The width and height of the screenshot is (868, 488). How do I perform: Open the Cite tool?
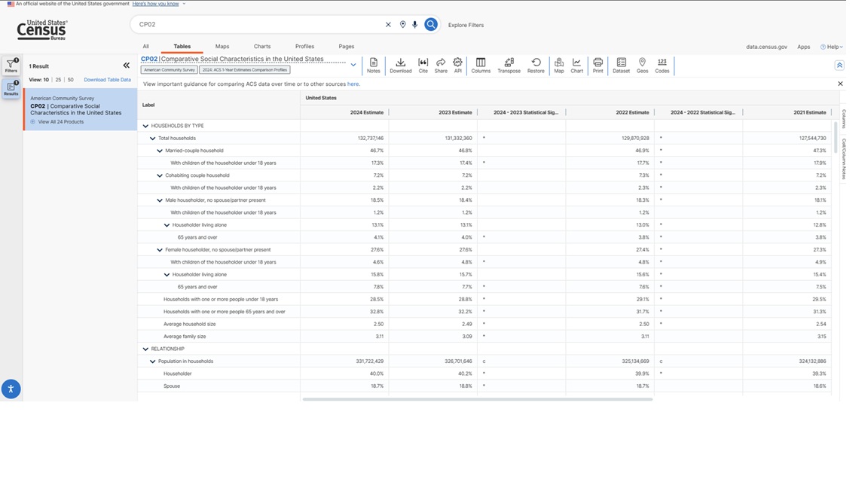[423, 66]
